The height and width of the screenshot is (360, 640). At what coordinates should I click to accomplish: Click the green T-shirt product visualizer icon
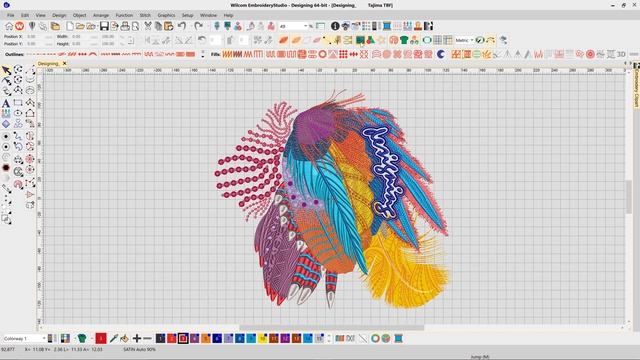point(404,40)
